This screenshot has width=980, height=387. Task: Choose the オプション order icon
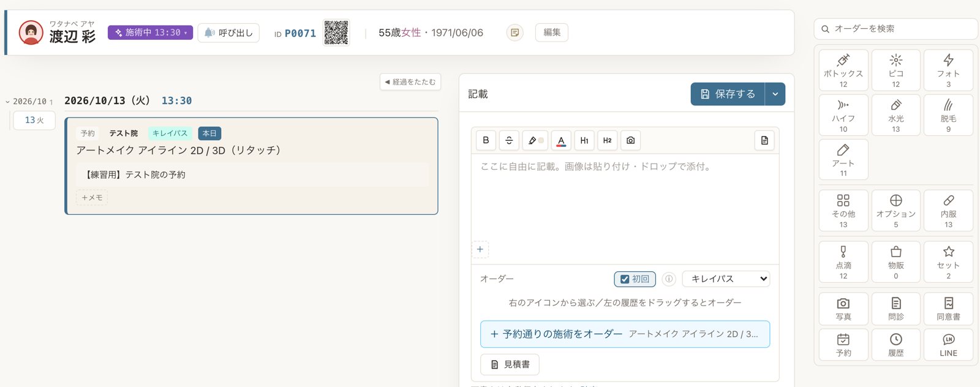[x=896, y=210]
